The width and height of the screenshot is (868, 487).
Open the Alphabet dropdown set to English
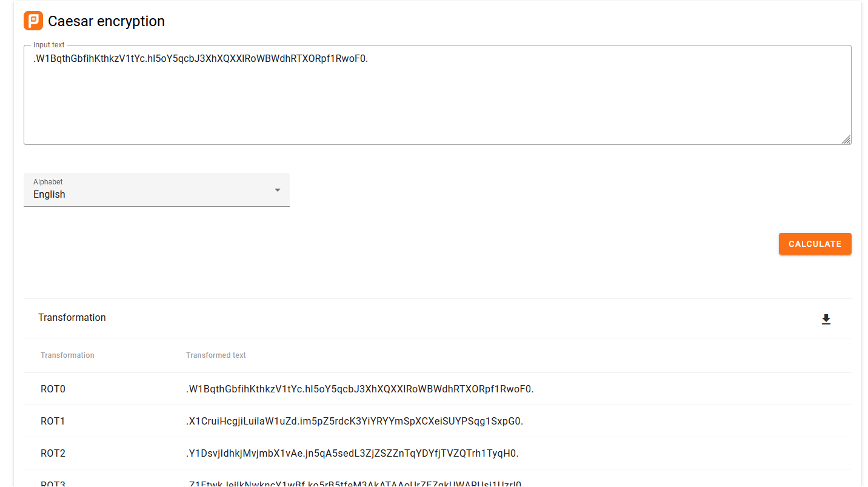(156, 190)
